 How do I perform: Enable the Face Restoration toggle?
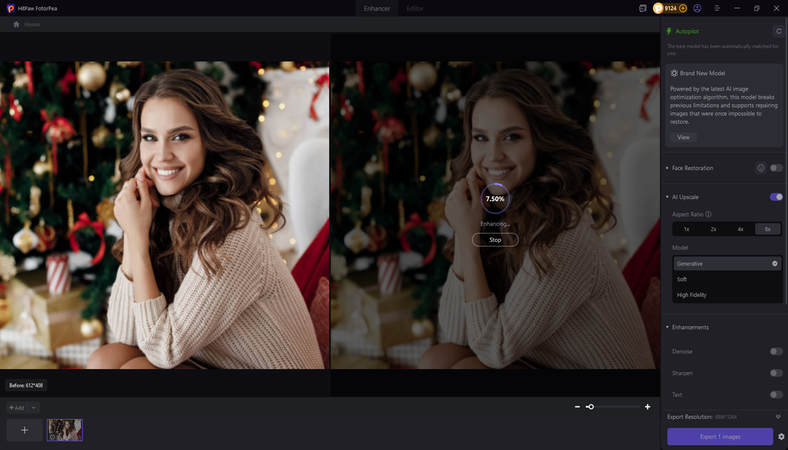[776, 168]
